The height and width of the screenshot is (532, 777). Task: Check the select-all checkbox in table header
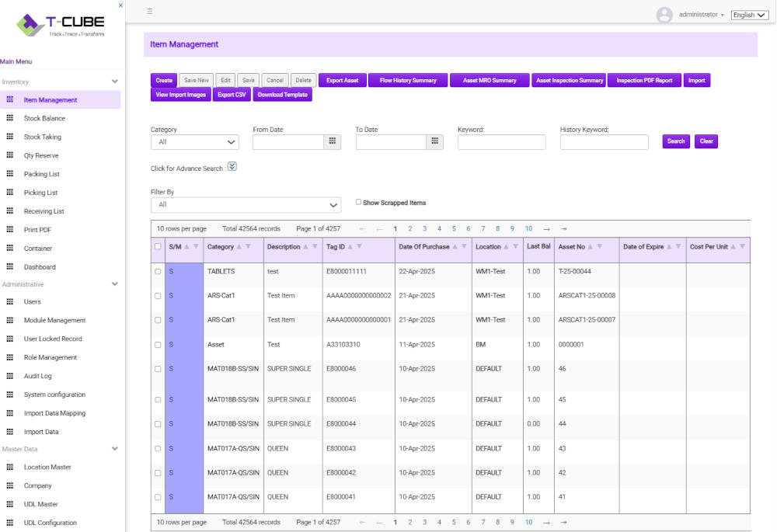click(158, 247)
